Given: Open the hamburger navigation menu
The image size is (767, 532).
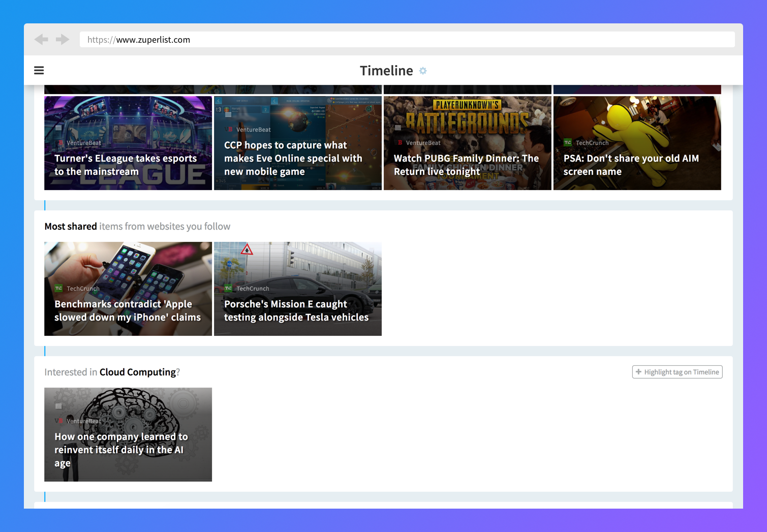Looking at the screenshot, I should (x=39, y=70).
